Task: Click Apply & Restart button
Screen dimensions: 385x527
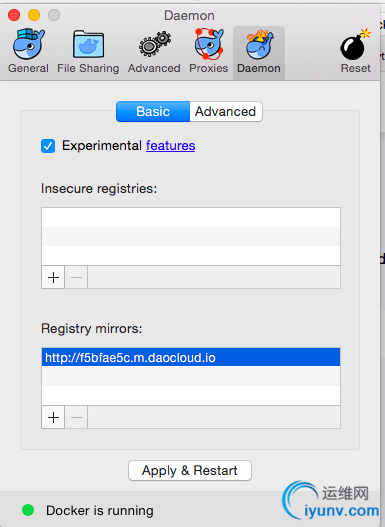Action: point(190,471)
